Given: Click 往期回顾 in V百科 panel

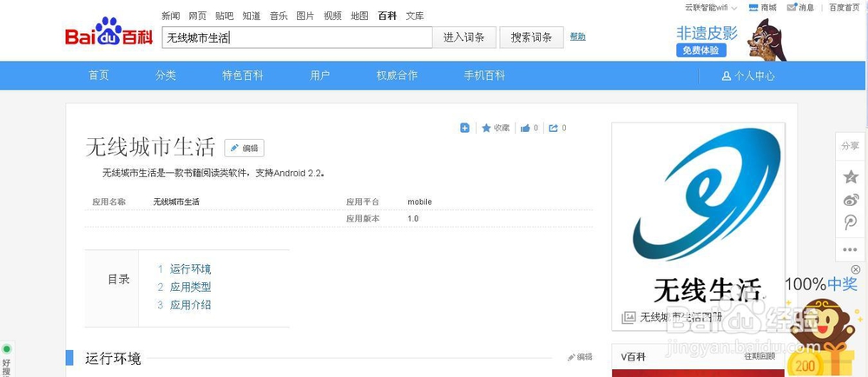Looking at the screenshot, I should [x=759, y=357].
